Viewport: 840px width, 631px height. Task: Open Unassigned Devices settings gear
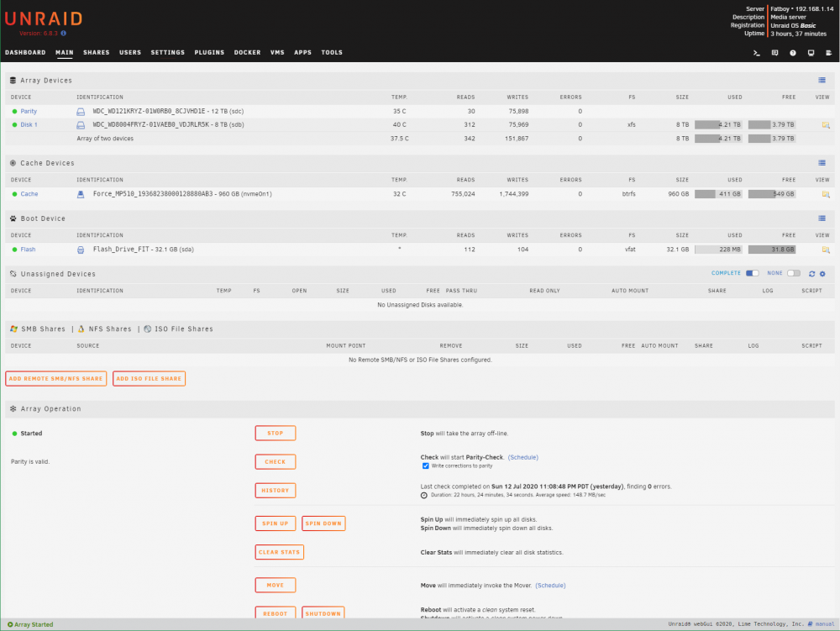pyautogui.click(x=823, y=274)
